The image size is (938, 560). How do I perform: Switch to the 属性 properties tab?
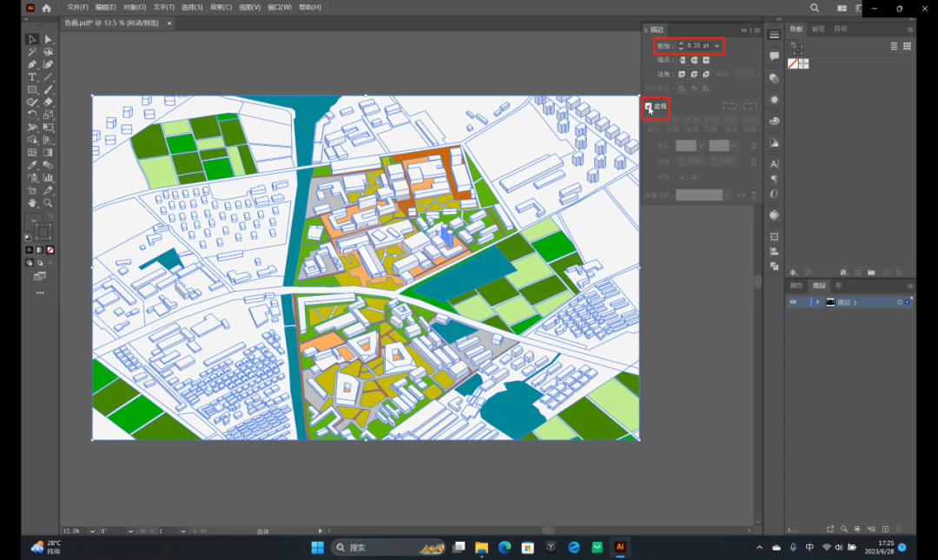coord(796,286)
